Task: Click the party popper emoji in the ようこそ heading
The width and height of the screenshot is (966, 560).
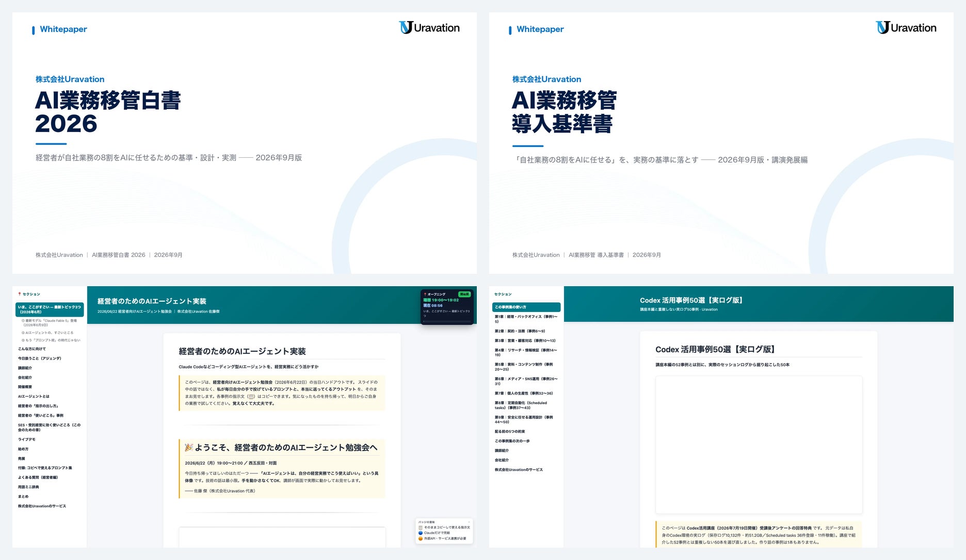Action: point(189,447)
